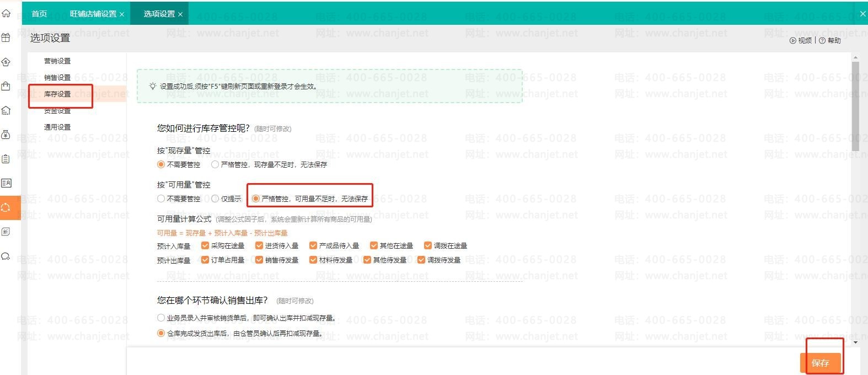Viewport: 868px width, 375px height.
Task: Toggle the 材料待发量 checkbox
Action: click(313, 260)
